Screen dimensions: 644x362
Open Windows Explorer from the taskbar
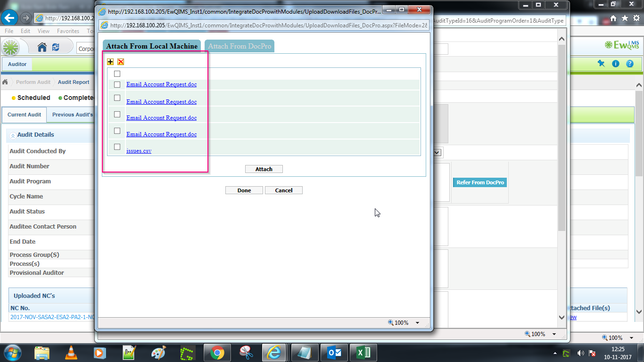pyautogui.click(x=42, y=352)
